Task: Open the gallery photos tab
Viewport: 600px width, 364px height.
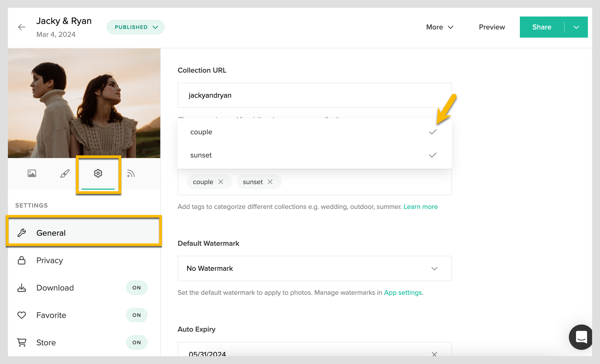Action: pyautogui.click(x=32, y=173)
